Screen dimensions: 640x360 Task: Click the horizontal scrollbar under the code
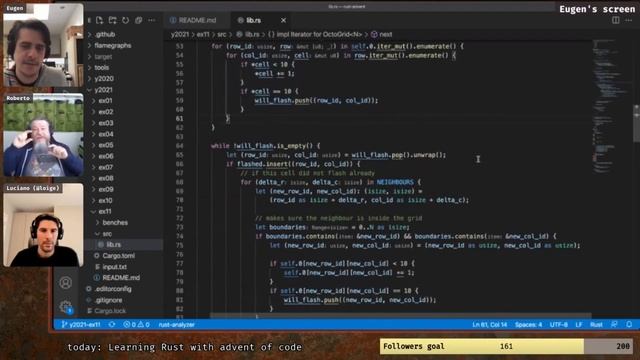400,316
